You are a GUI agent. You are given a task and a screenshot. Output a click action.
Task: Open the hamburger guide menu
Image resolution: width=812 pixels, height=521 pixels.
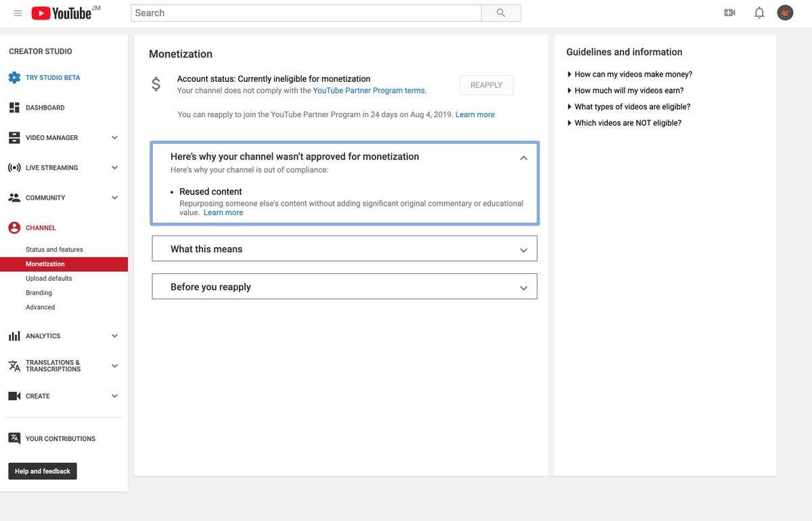(x=18, y=13)
